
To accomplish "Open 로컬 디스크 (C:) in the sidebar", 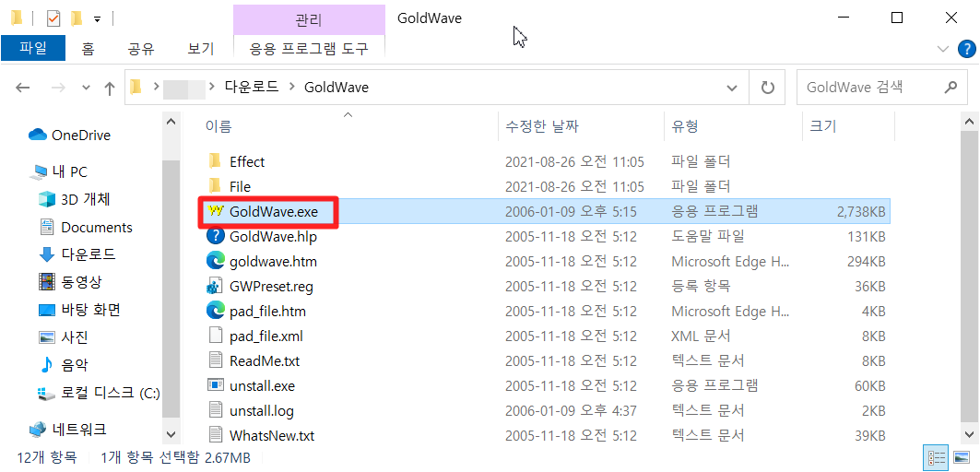I will [x=100, y=394].
